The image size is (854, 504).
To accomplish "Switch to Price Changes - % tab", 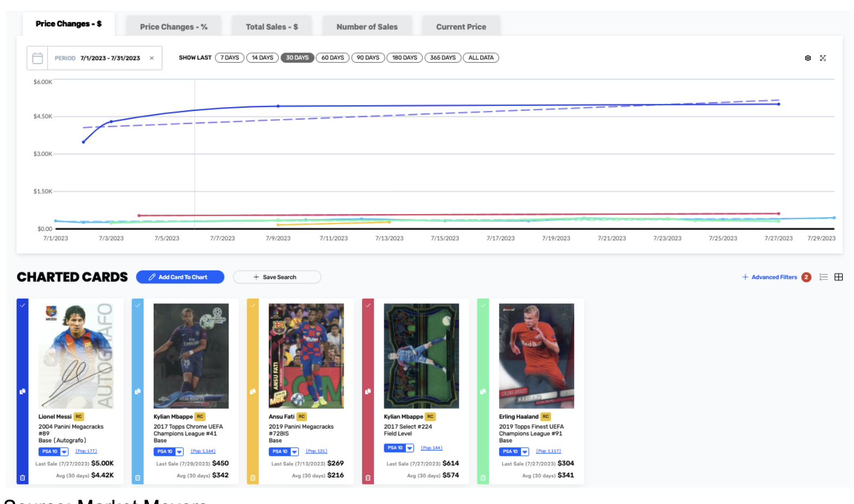I will pyautogui.click(x=174, y=26).
